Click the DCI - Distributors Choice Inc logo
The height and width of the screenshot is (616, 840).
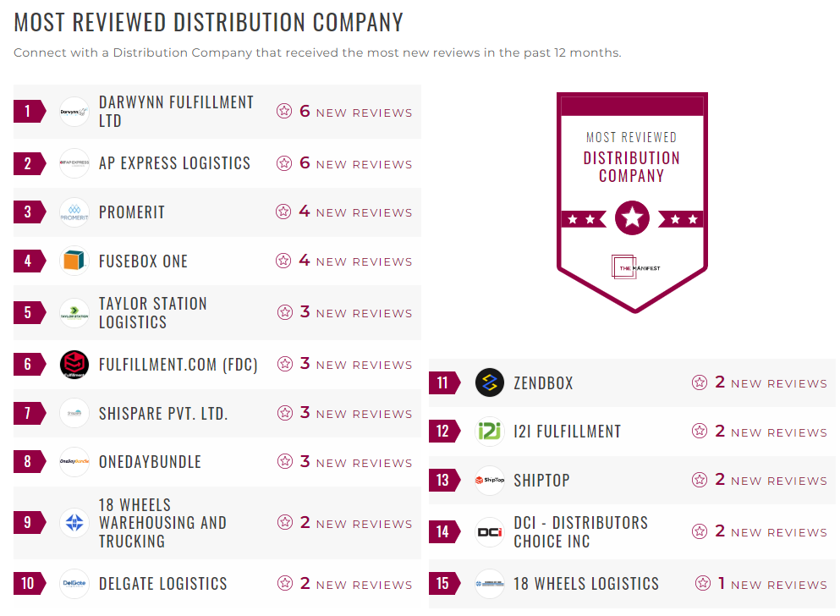click(x=489, y=531)
